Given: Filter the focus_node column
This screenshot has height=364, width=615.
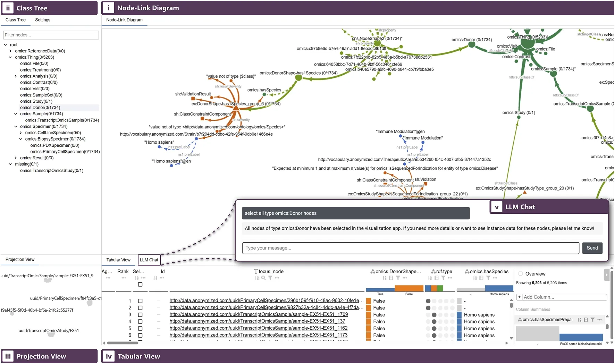Looking at the screenshot, I should click(270, 278).
